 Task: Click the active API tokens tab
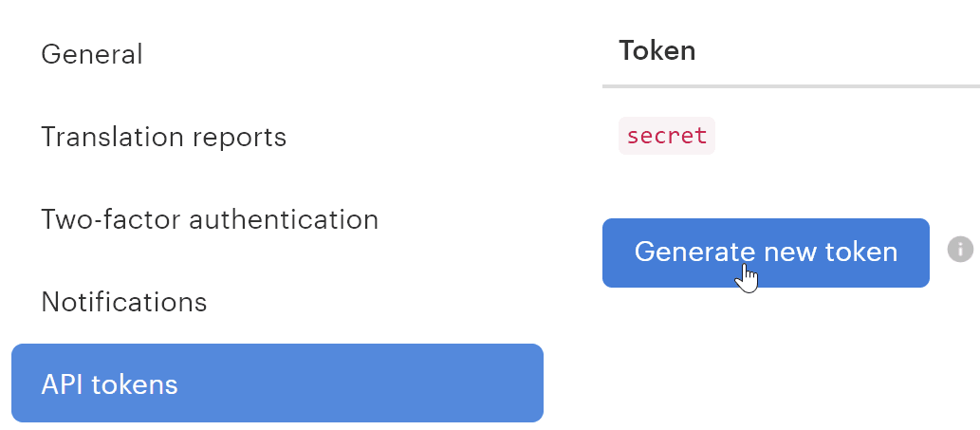pos(277,383)
